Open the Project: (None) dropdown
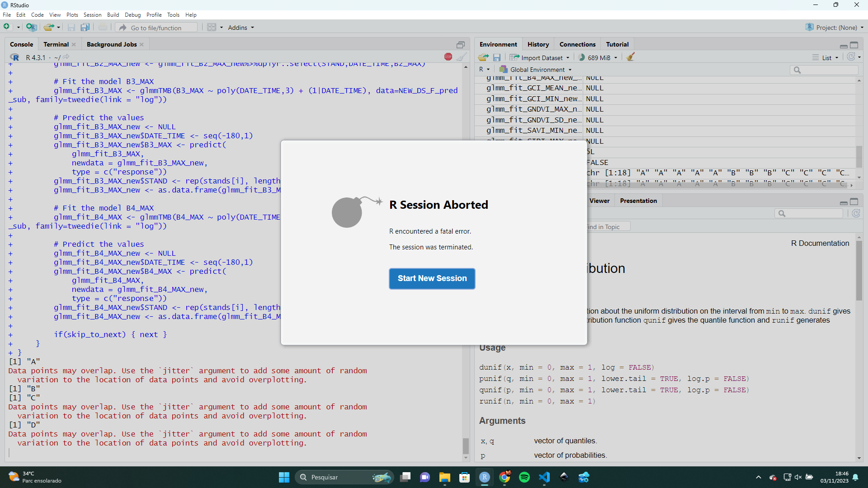The height and width of the screenshot is (488, 868). (x=834, y=28)
